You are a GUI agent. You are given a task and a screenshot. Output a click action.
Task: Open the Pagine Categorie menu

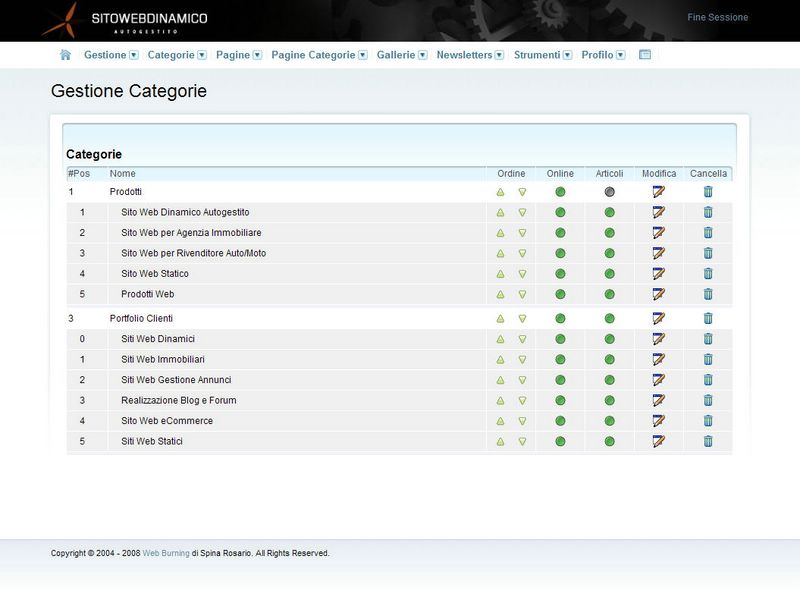point(313,55)
